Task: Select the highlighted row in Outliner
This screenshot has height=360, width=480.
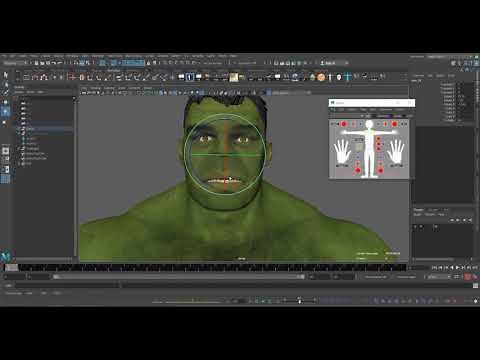Action: (44, 129)
